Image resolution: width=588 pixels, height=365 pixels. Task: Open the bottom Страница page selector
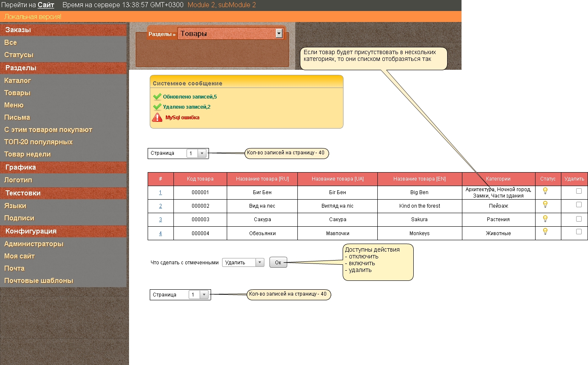[198, 294]
